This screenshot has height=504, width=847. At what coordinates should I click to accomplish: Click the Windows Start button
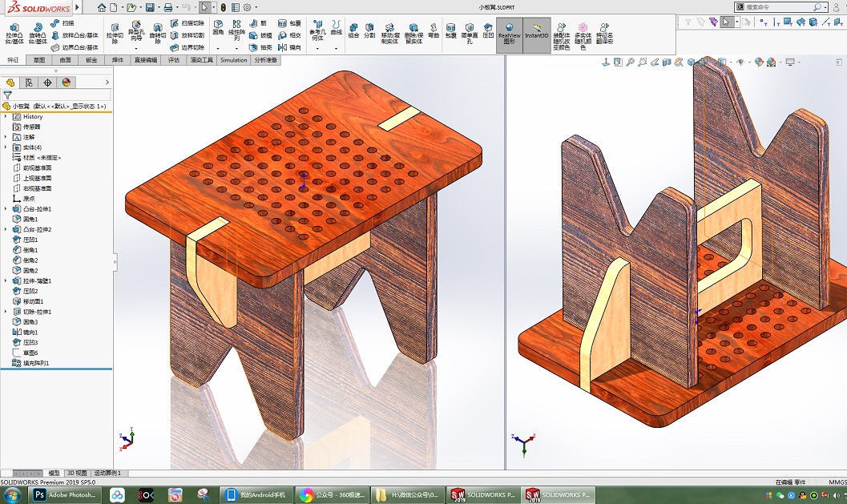12,495
